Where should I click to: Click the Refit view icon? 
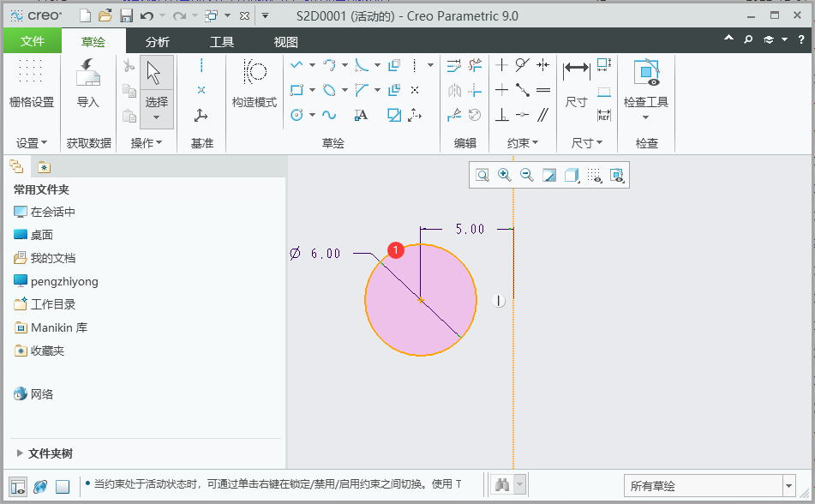[x=482, y=175]
